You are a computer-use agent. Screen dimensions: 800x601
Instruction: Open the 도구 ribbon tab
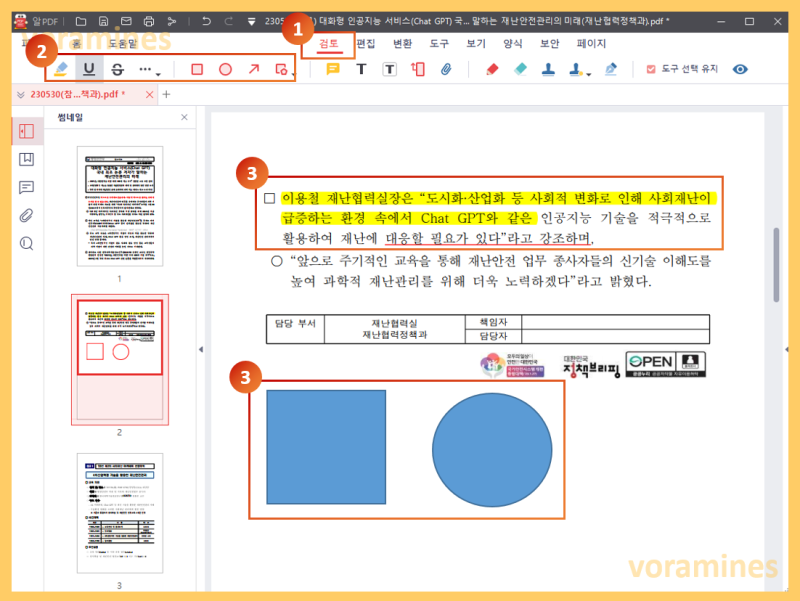pos(439,44)
